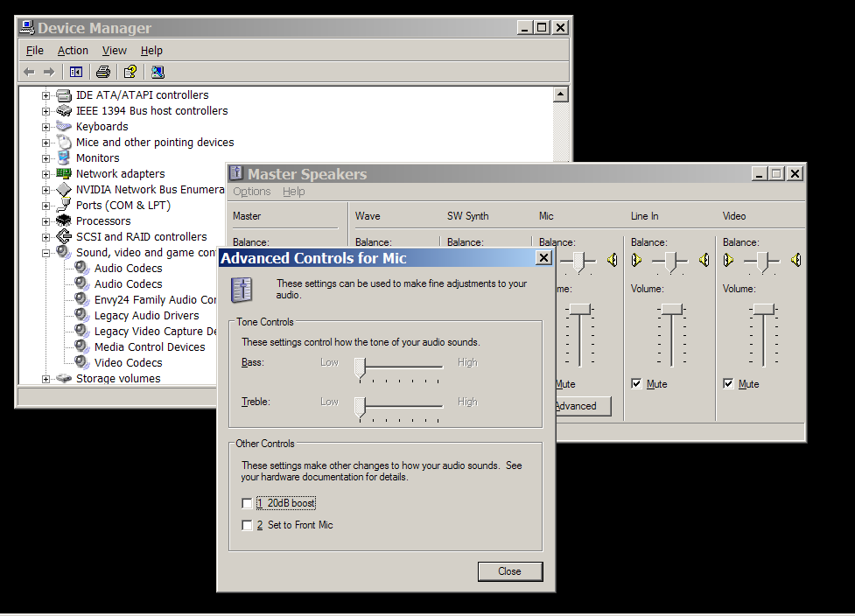Click the Line In balance slider thumb
855x616 pixels.
click(x=670, y=262)
